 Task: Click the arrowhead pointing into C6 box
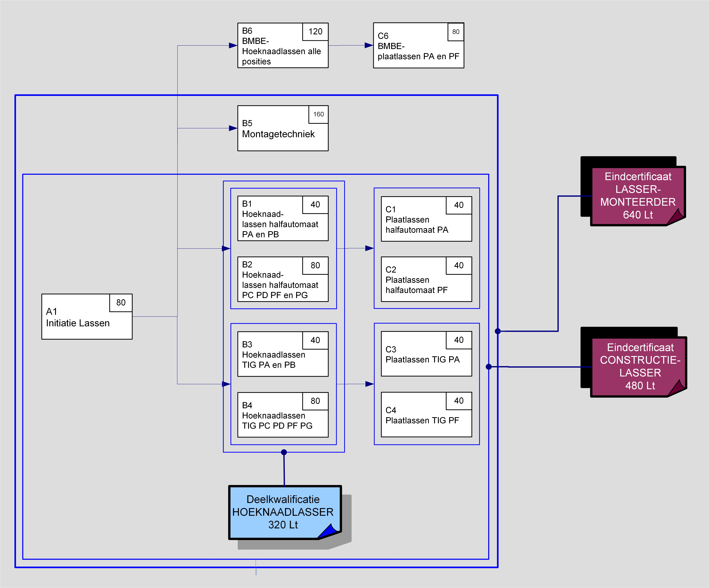pyautogui.click(x=369, y=45)
